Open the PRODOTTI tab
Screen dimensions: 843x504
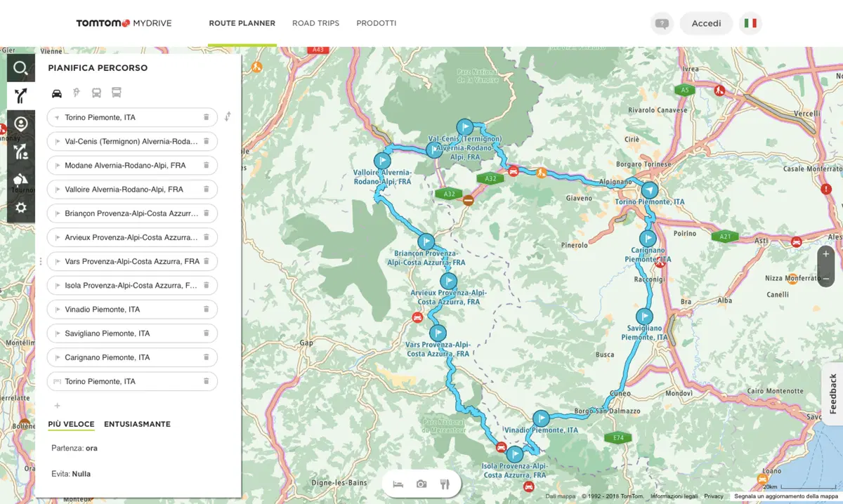377,23
